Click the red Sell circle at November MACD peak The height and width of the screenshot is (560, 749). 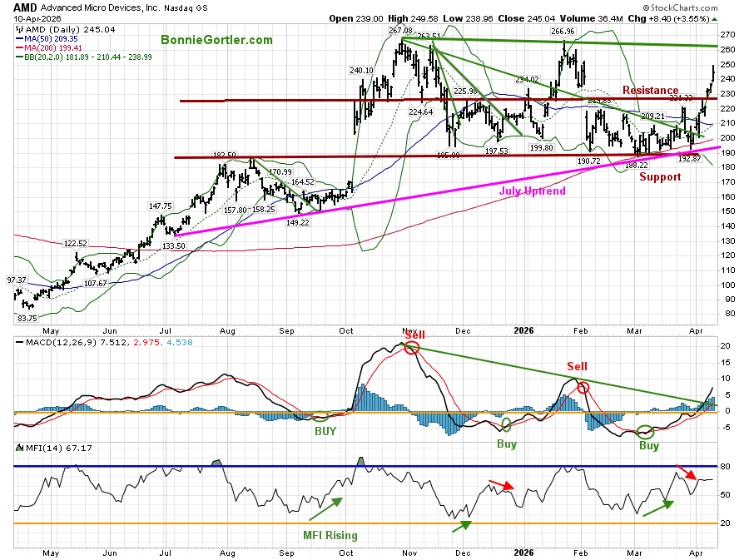click(x=411, y=347)
